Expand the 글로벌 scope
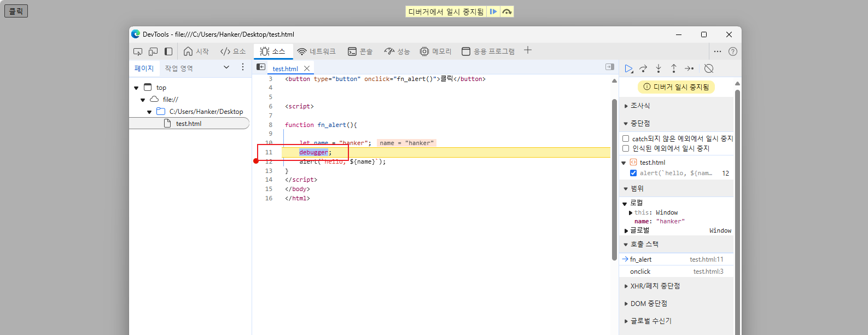The width and height of the screenshot is (868, 335). coord(626,231)
